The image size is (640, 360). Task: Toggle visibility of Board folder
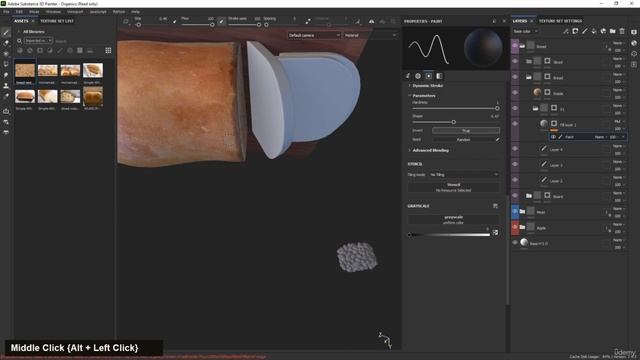(515, 196)
